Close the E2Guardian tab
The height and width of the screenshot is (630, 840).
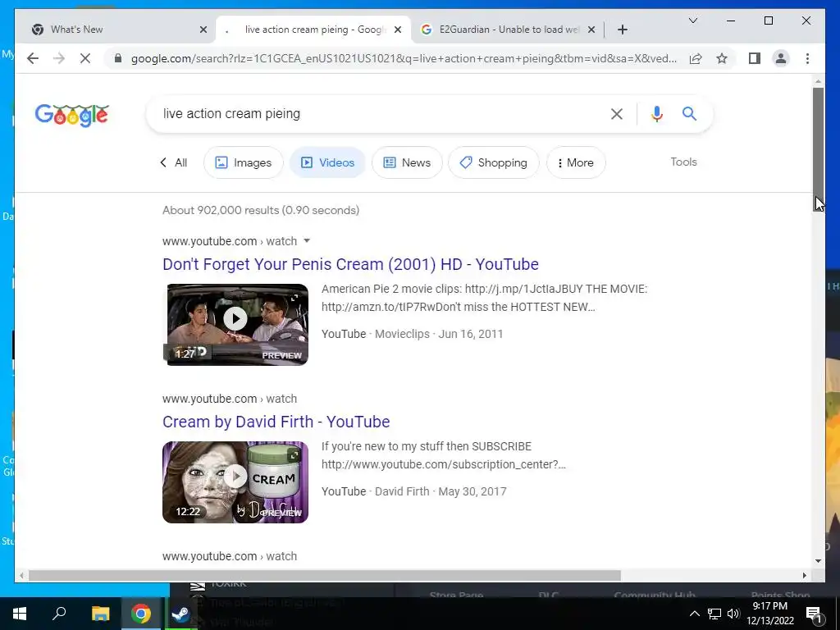click(x=591, y=30)
